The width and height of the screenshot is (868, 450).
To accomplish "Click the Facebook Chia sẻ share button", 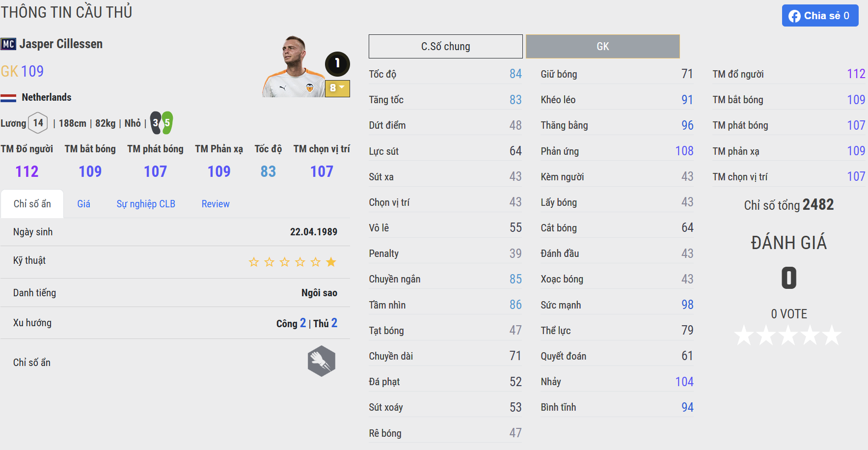I will point(820,16).
